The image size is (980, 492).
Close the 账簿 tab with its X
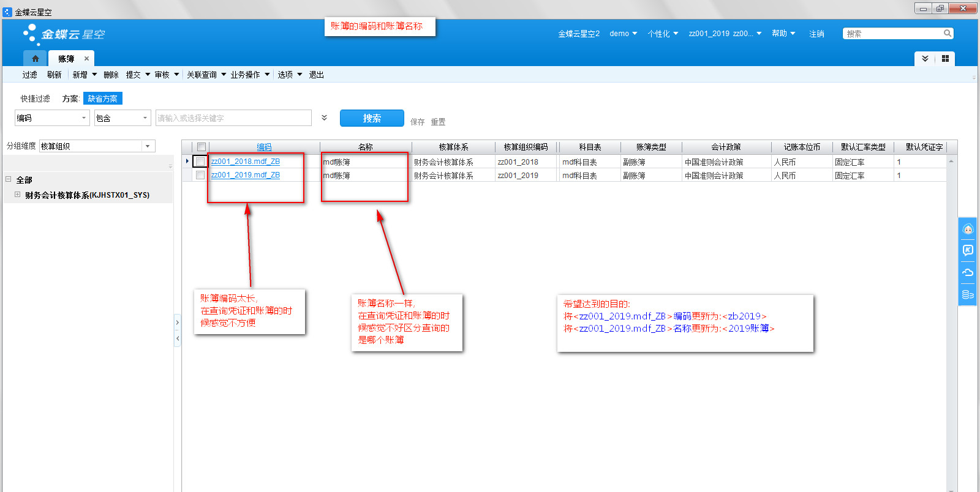[86, 59]
